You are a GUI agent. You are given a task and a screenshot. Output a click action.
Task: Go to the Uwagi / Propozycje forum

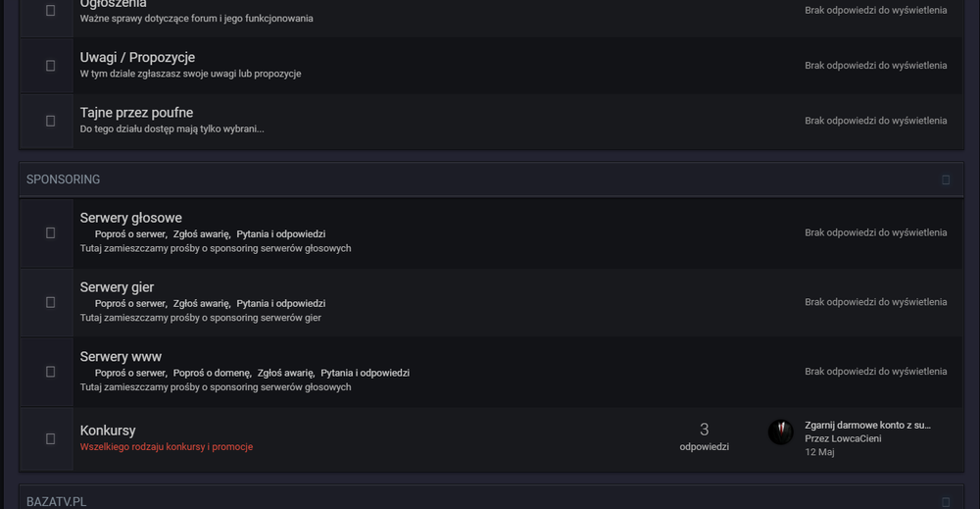(x=137, y=58)
